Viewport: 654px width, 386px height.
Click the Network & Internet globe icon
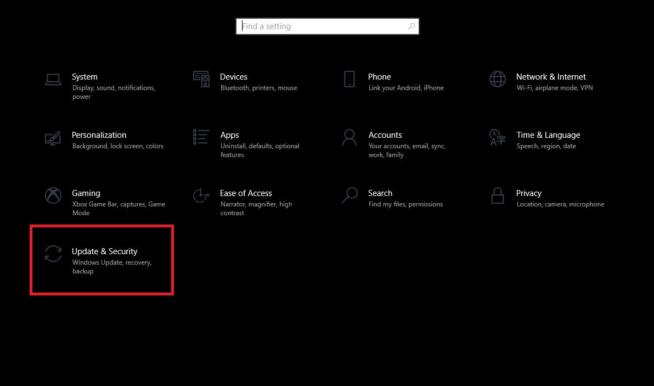498,79
